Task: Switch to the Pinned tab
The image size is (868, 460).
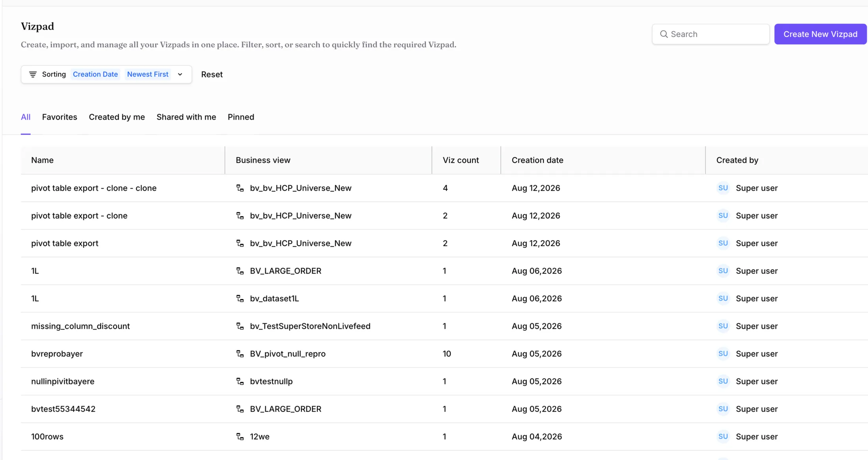Action: [241, 117]
